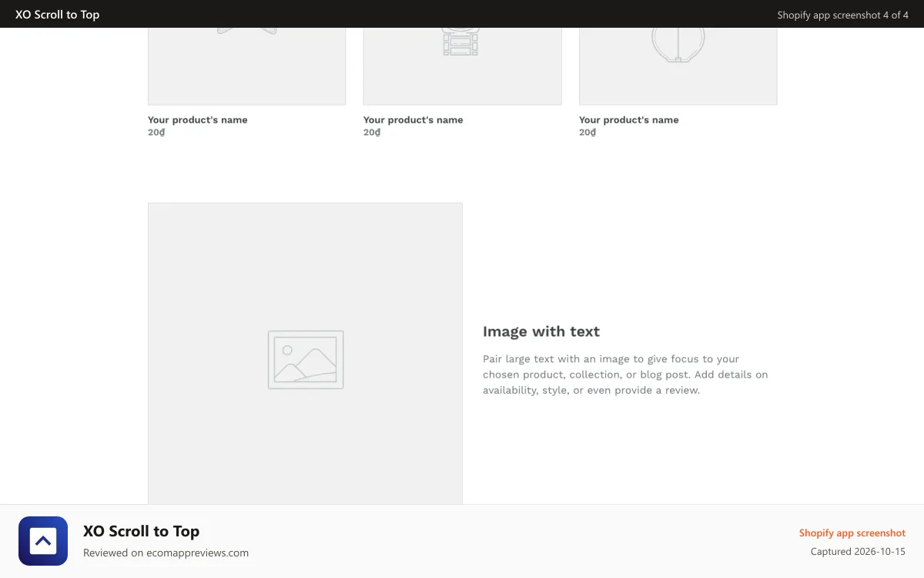
Task: Open the middle product's placeholder thumbnail
Action: click(x=462, y=66)
